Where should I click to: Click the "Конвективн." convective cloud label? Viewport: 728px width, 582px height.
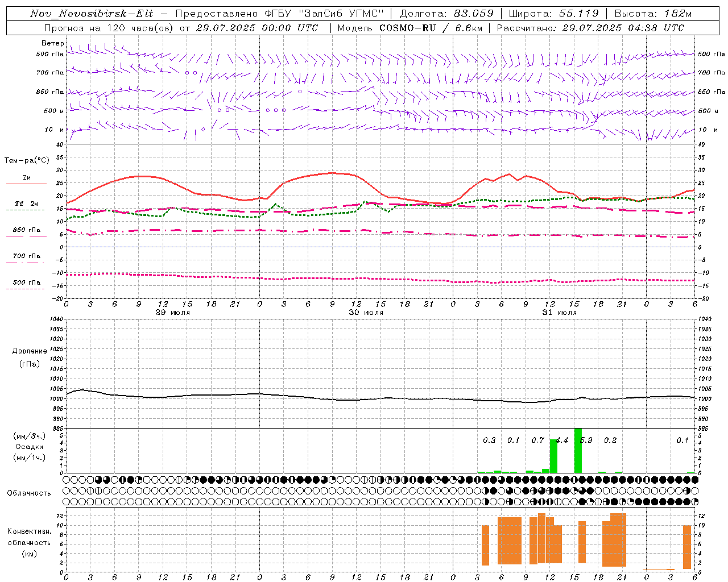coord(29,531)
